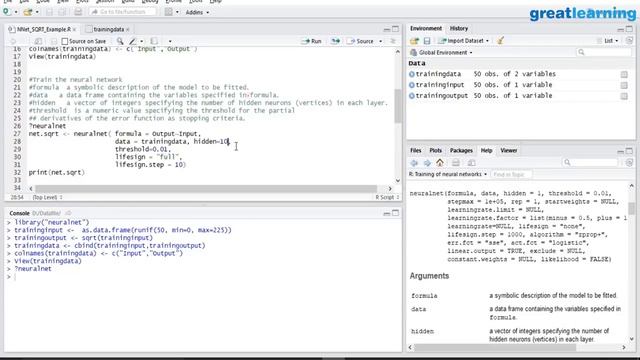Click the Help home icon
The width and height of the screenshot is (640, 360).
click(x=440, y=162)
